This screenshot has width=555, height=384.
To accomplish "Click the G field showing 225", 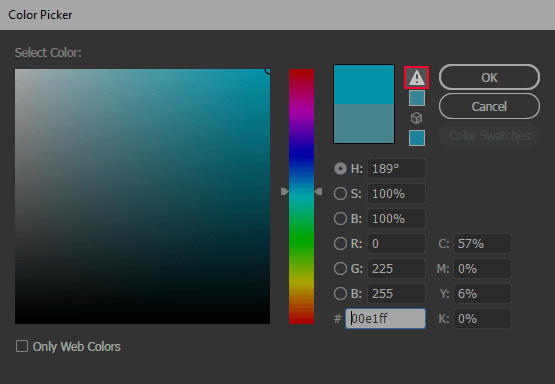I will click(x=396, y=269).
